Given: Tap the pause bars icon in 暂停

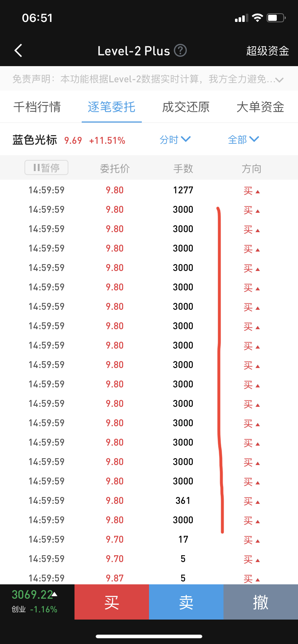Looking at the screenshot, I should 36,167.
